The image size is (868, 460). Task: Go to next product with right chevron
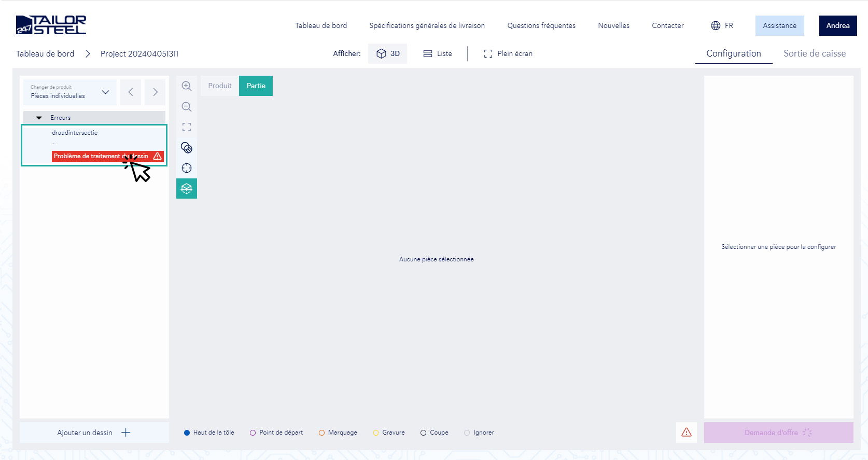[x=155, y=92]
